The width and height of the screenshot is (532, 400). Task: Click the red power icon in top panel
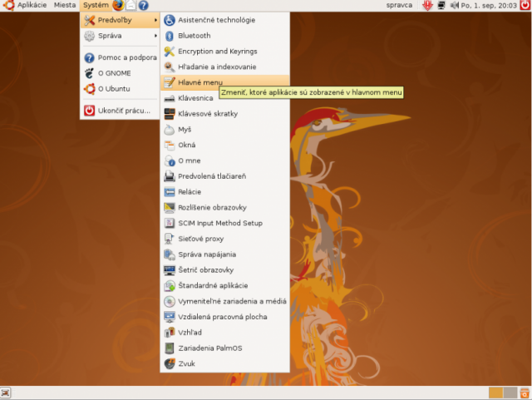coord(525,5)
